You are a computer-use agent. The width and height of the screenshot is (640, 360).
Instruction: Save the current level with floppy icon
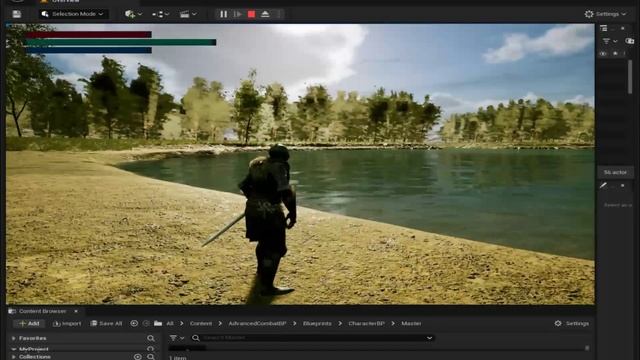point(16,14)
